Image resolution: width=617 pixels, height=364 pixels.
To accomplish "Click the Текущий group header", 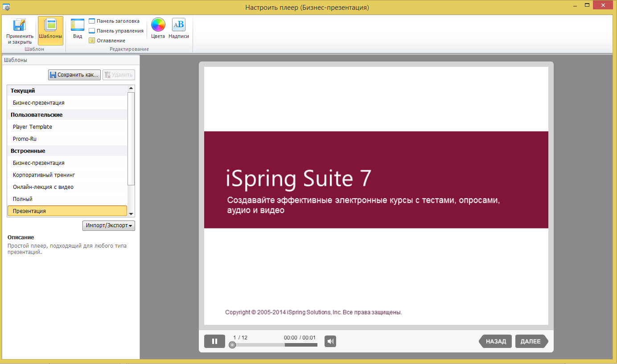I will (x=67, y=91).
